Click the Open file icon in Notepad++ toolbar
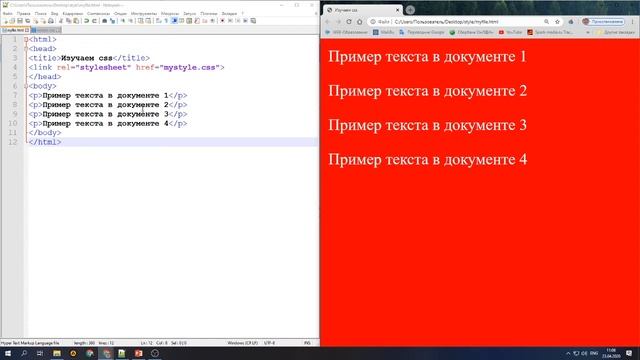This screenshot has width=640, height=360. click(12, 21)
